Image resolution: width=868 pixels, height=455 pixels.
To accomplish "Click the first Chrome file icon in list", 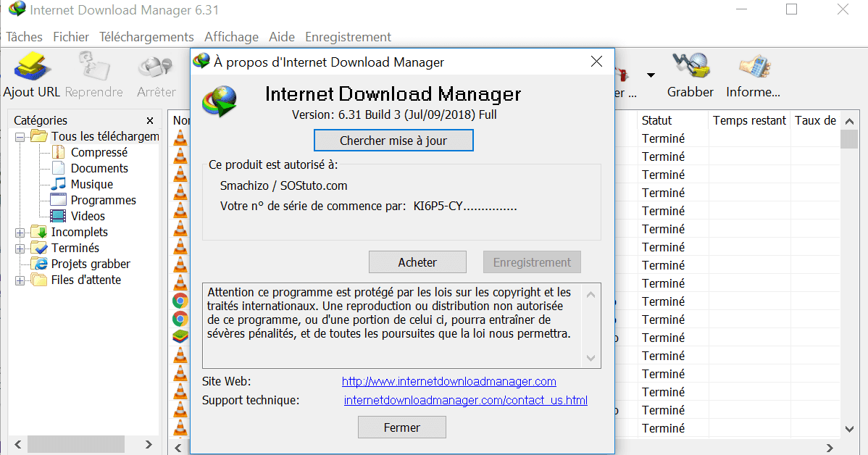I will tap(180, 301).
